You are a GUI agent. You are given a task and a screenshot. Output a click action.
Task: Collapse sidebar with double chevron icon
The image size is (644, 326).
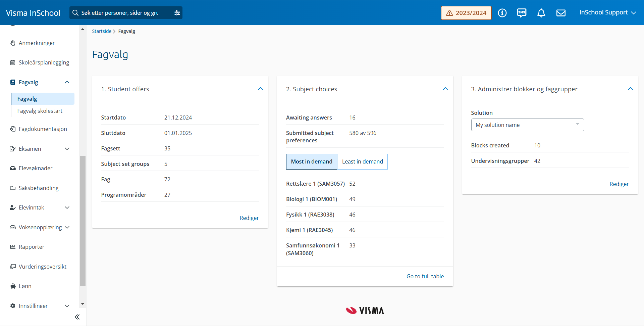tap(77, 317)
